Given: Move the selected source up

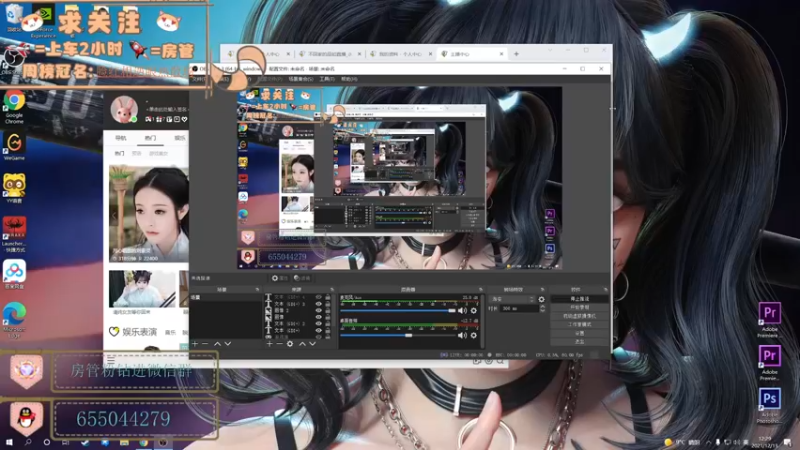Looking at the screenshot, I should tap(302, 344).
